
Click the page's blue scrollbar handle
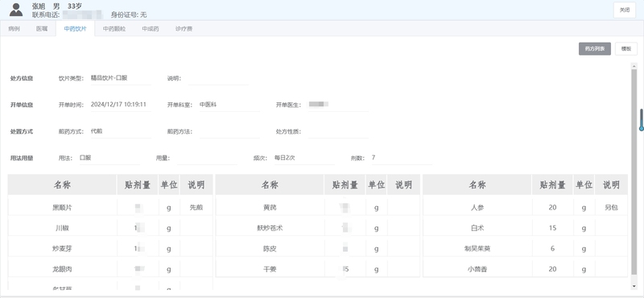coord(641,120)
